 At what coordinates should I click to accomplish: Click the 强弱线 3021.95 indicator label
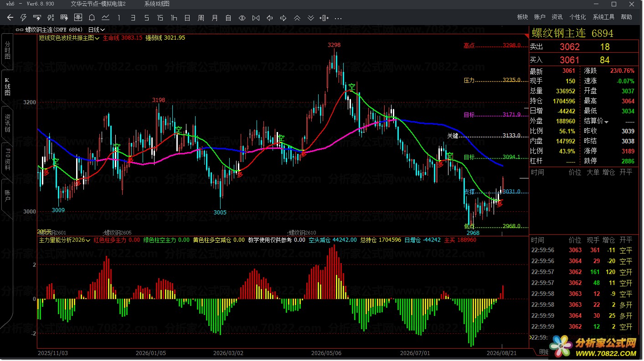pos(165,38)
